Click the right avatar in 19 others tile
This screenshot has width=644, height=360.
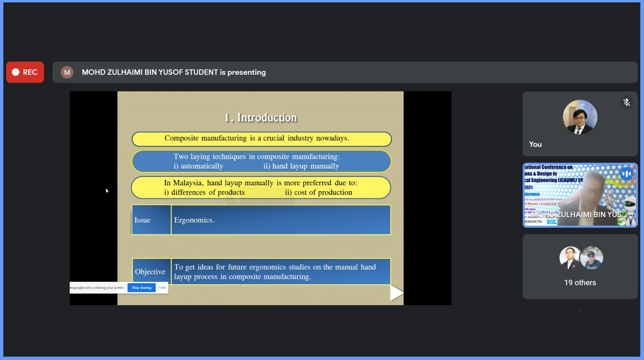tap(592, 258)
